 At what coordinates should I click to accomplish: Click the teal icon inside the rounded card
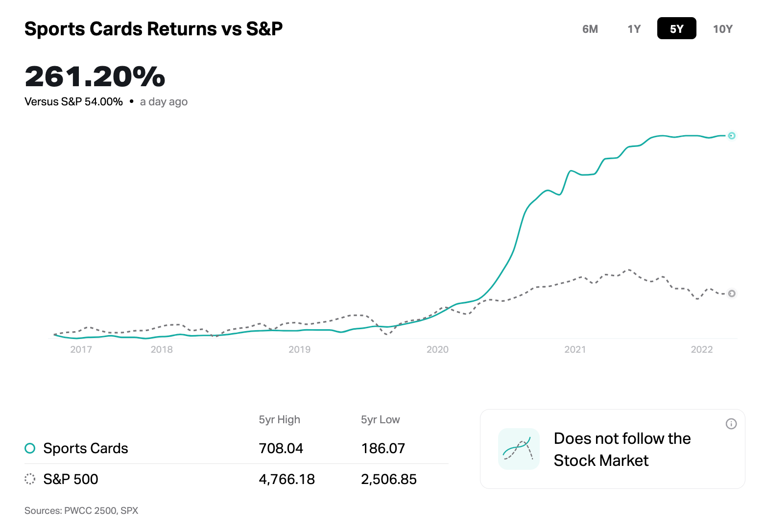tap(518, 449)
